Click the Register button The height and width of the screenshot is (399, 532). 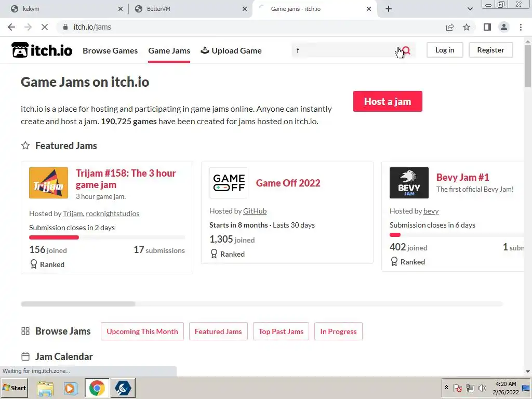tap(490, 50)
